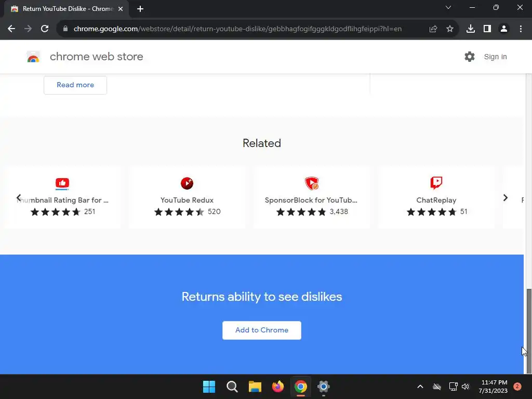Open Thumbnail Rating Bar title link
This screenshot has width=532, height=399.
click(63, 200)
